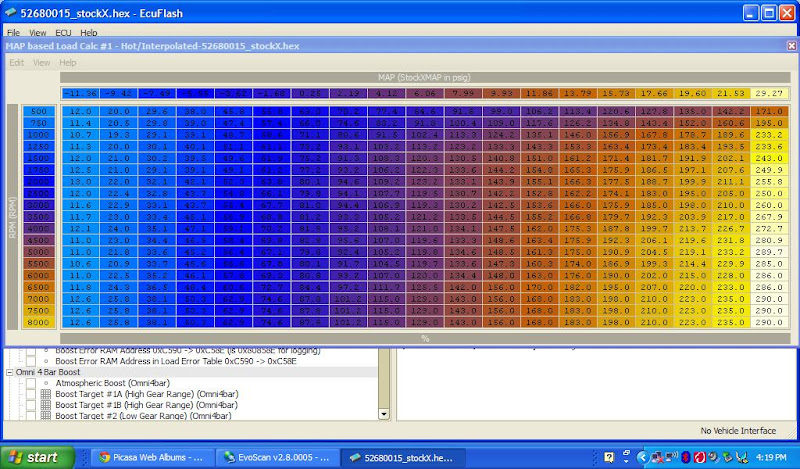Expand hidden tray icons with the chevron

point(643,457)
